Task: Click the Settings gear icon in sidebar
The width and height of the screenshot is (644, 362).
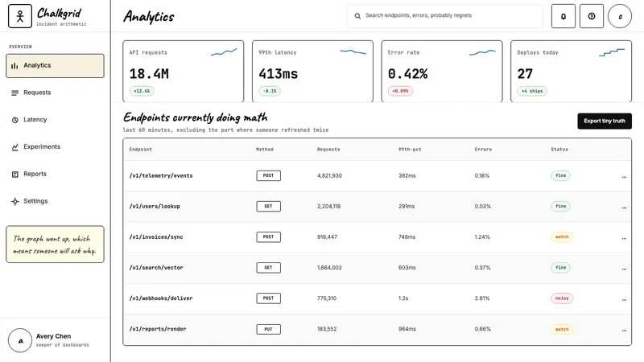Action: tap(15, 201)
